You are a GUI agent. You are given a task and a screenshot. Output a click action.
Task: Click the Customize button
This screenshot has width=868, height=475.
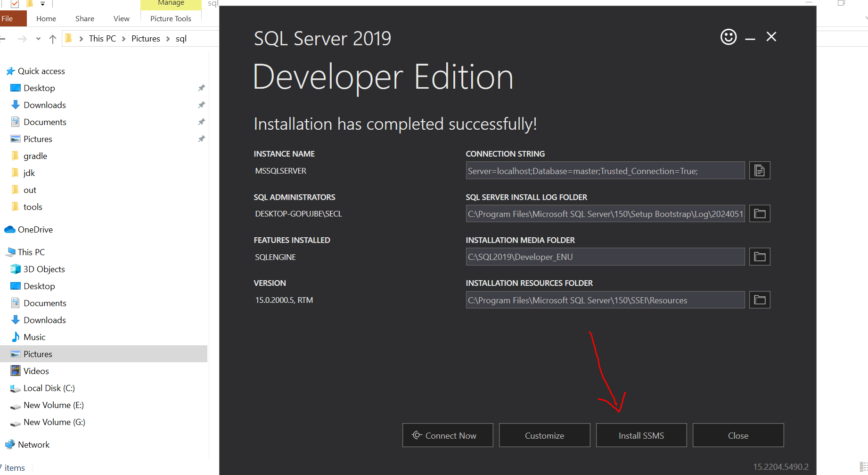[x=544, y=435]
